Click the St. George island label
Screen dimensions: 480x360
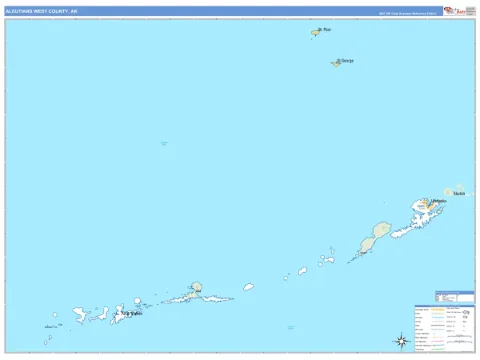345,61
